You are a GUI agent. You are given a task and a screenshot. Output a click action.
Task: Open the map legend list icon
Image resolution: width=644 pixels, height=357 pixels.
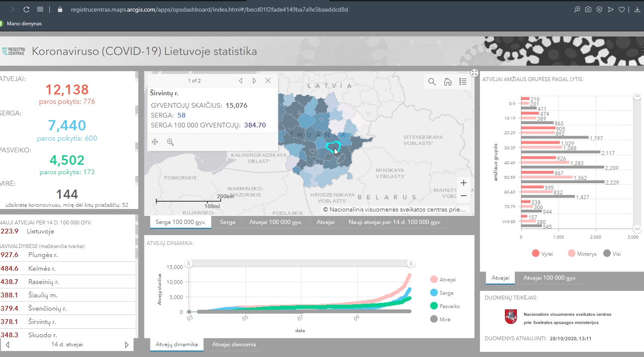(x=463, y=82)
